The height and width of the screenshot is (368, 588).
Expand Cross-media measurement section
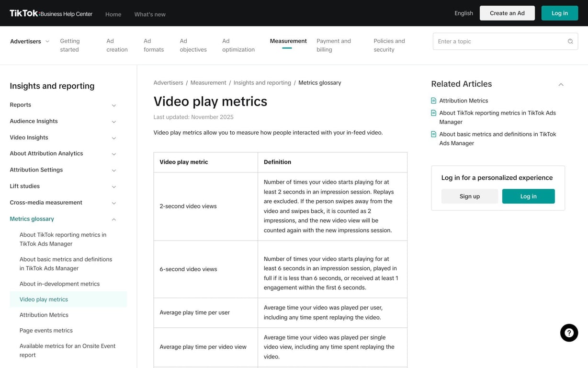113,203
